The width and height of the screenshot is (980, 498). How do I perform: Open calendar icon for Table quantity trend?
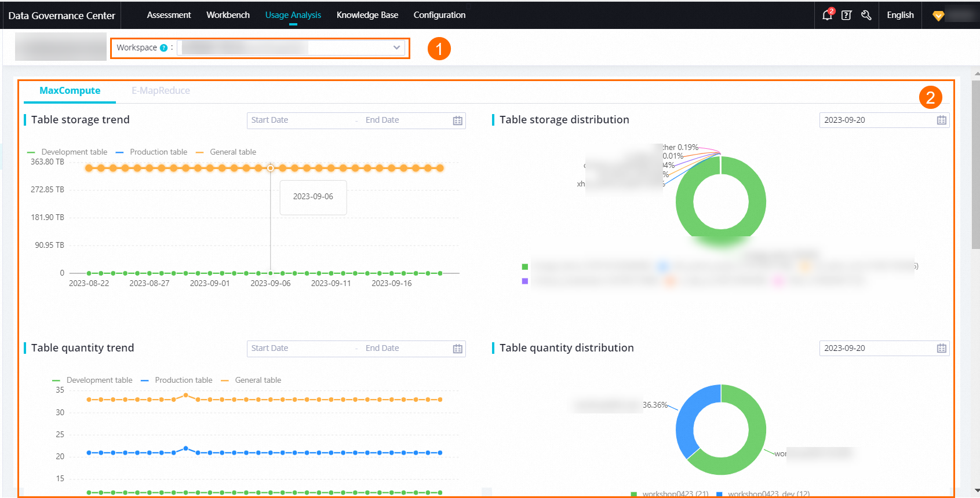(x=458, y=349)
